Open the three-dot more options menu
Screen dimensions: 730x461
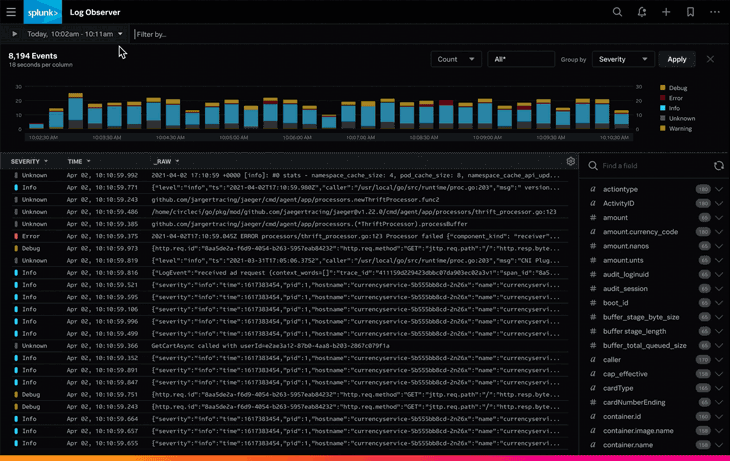[715, 12]
